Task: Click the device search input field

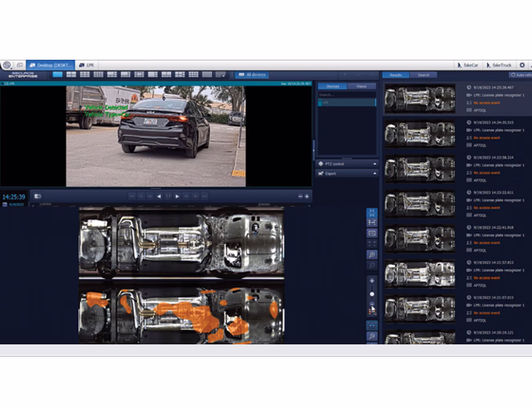Action: click(347, 95)
